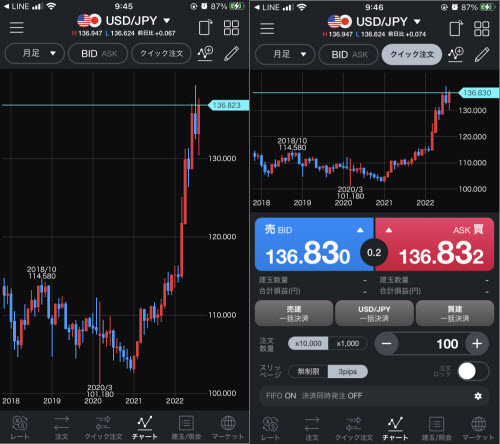Open chart indicator settings on right screen

point(456,54)
